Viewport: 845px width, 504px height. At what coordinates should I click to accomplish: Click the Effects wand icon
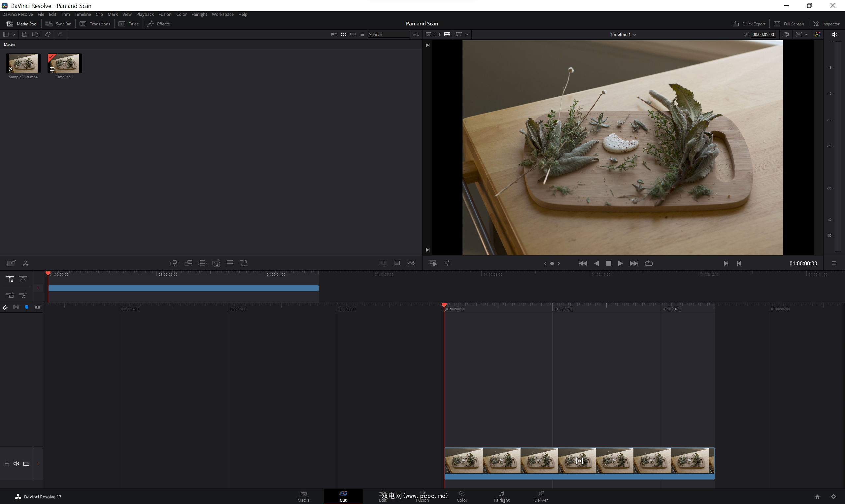click(x=151, y=24)
